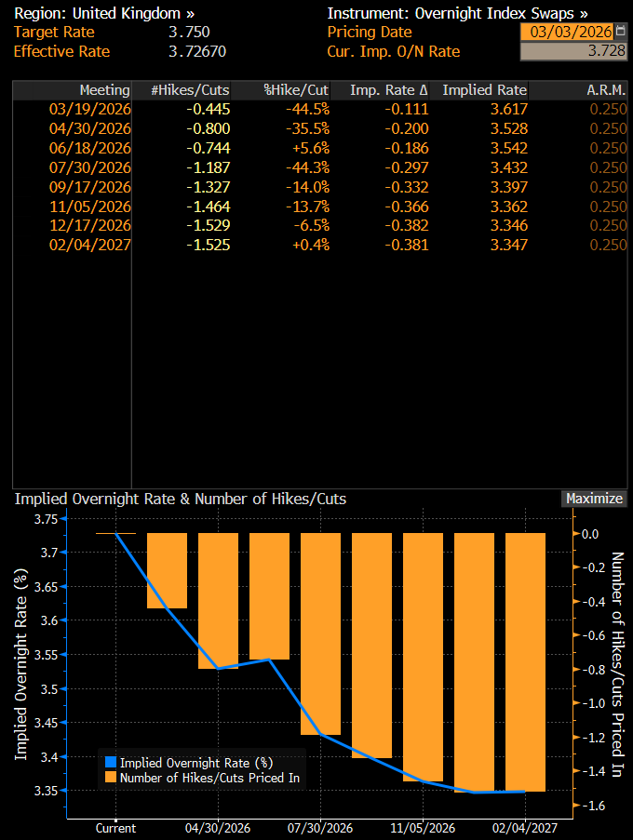Click the blue Implied Overnight Rate legend swatch

(x=112, y=762)
